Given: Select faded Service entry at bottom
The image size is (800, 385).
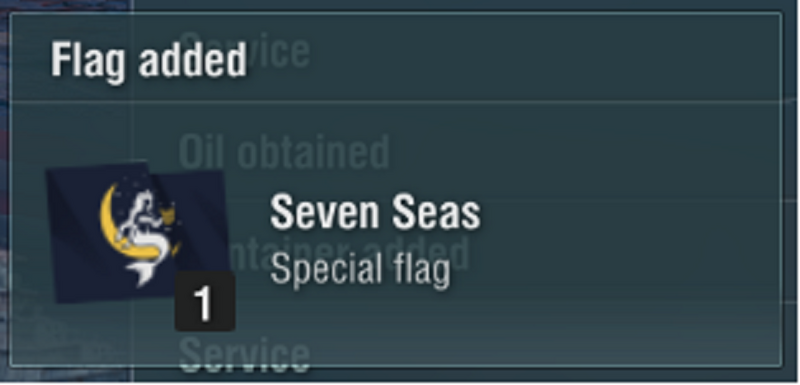Looking at the screenshot, I should tap(244, 355).
